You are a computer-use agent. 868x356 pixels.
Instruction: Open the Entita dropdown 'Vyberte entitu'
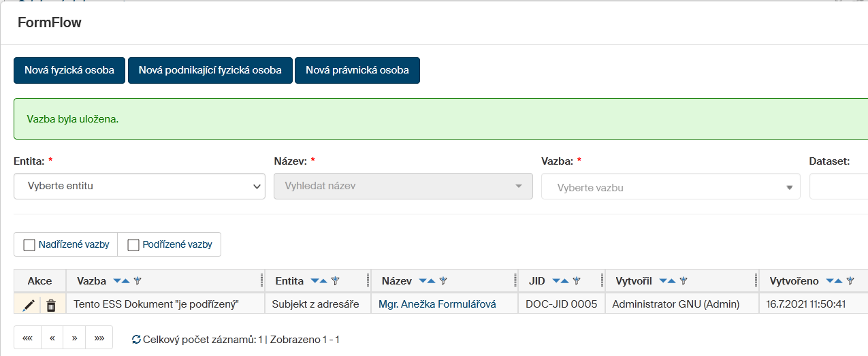pos(140,186)
